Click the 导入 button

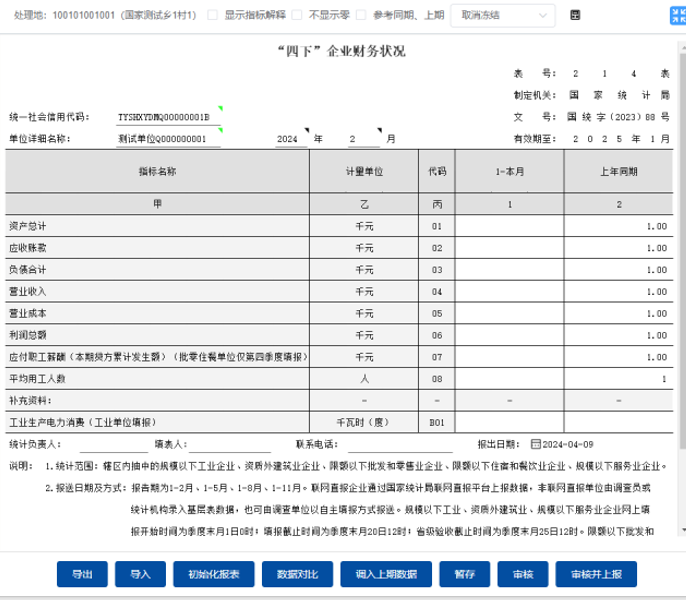[139, 574]
